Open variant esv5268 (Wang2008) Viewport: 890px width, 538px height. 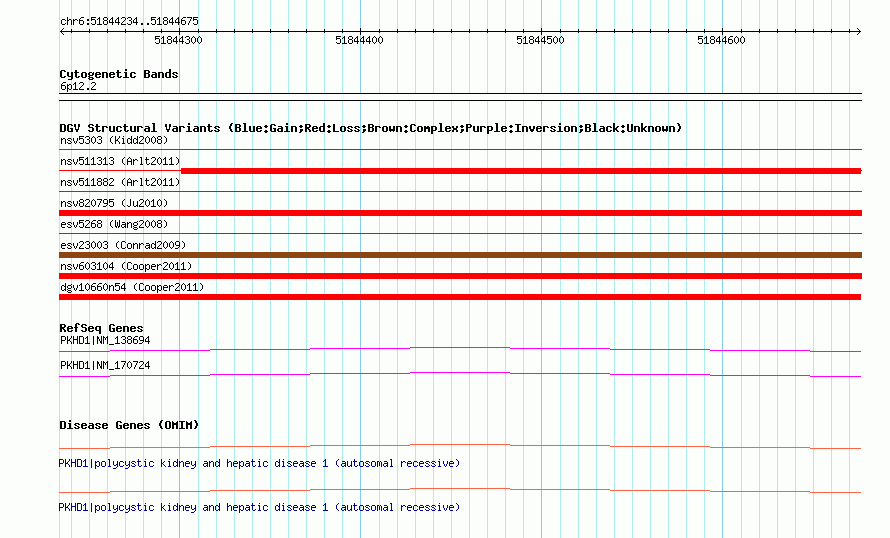(114, 224)
